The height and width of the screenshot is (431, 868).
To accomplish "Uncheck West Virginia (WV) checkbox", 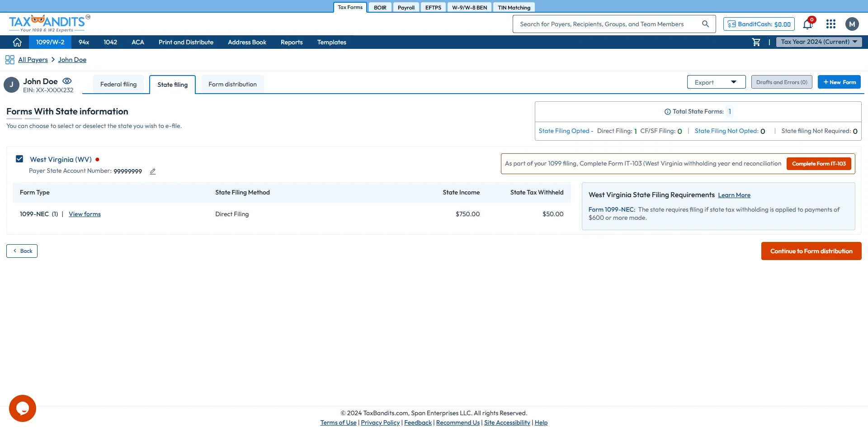I will point(19,159).
